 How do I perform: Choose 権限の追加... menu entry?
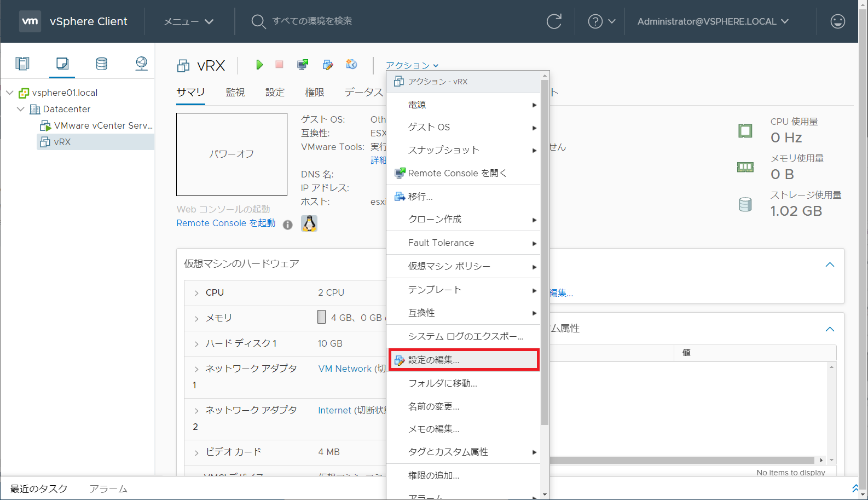click(x=464, y=475)
